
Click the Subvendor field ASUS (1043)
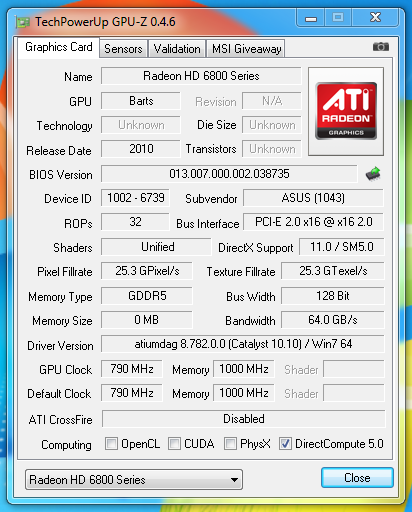tap(313, 198)
